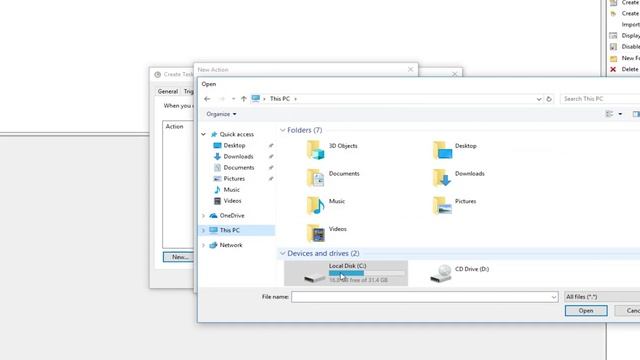Click Delete in the Actions pane
This screenshot has height=360, width=640.
[x=629, y=69]
